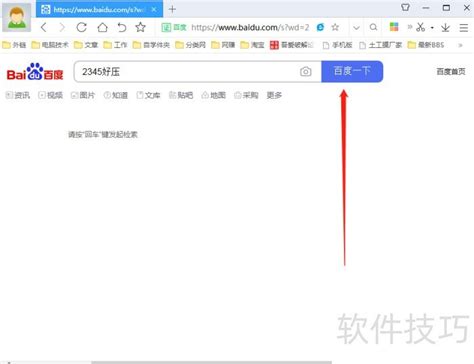
Task: Expand the bookmarks bar overflow chevron
Action: click(460, 45)
